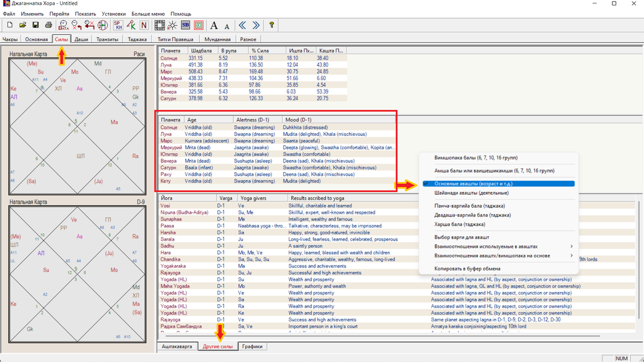Click the red concentric squares icon

pyautogui.click(x=198, y=25)
